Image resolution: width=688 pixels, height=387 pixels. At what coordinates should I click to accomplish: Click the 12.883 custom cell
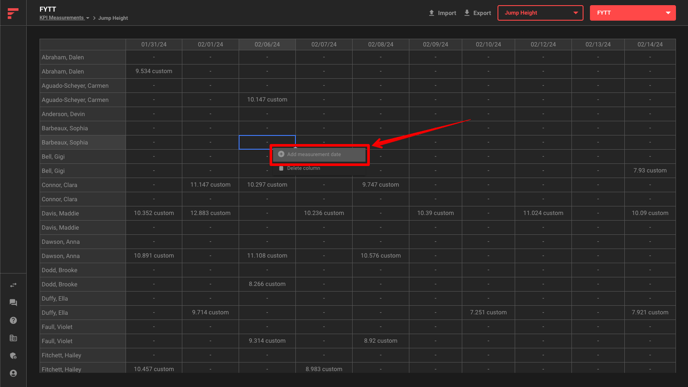(211, 213)
